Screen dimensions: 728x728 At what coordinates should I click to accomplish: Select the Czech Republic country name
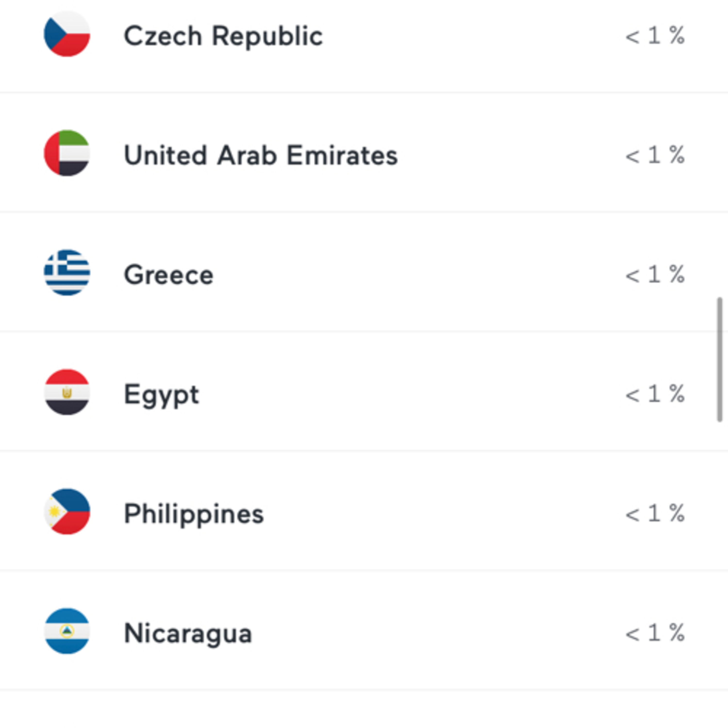[x=223, y=36]
